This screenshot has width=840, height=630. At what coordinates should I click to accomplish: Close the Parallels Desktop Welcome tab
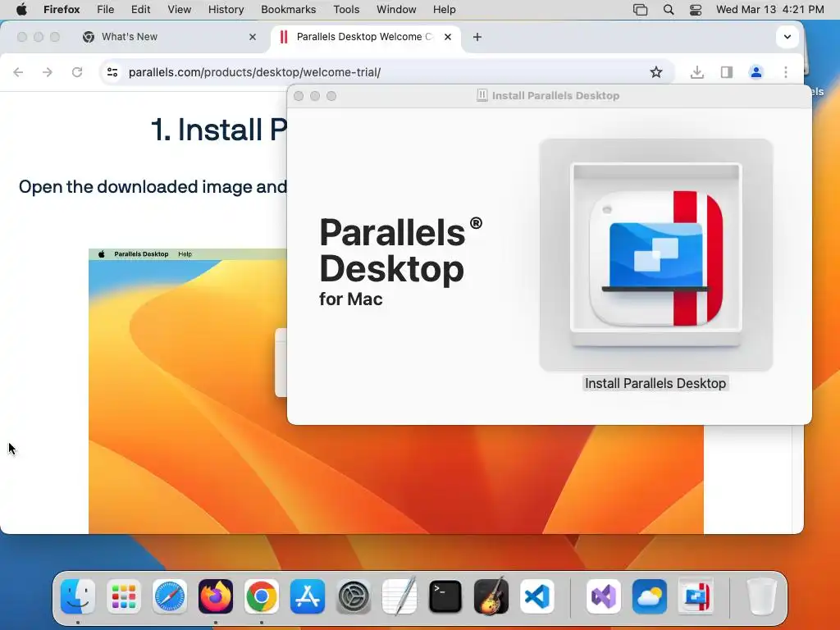[x=448, y=37]
